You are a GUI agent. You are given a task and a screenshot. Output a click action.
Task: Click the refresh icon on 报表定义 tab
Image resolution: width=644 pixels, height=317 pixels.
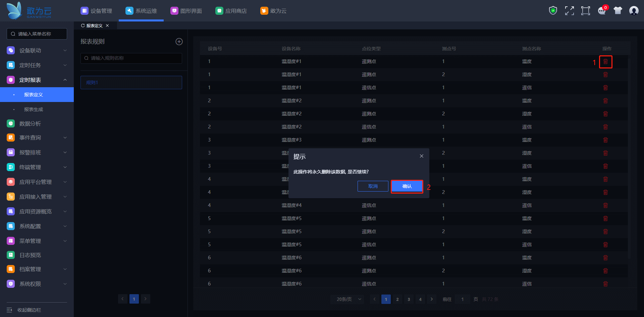point(83,25)
